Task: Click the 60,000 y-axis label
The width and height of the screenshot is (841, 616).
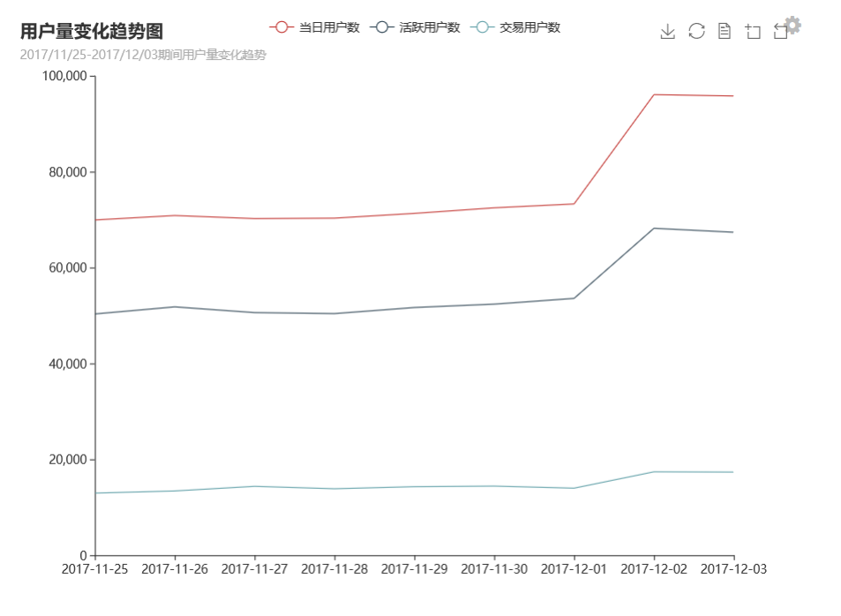Action: point(68,267)
